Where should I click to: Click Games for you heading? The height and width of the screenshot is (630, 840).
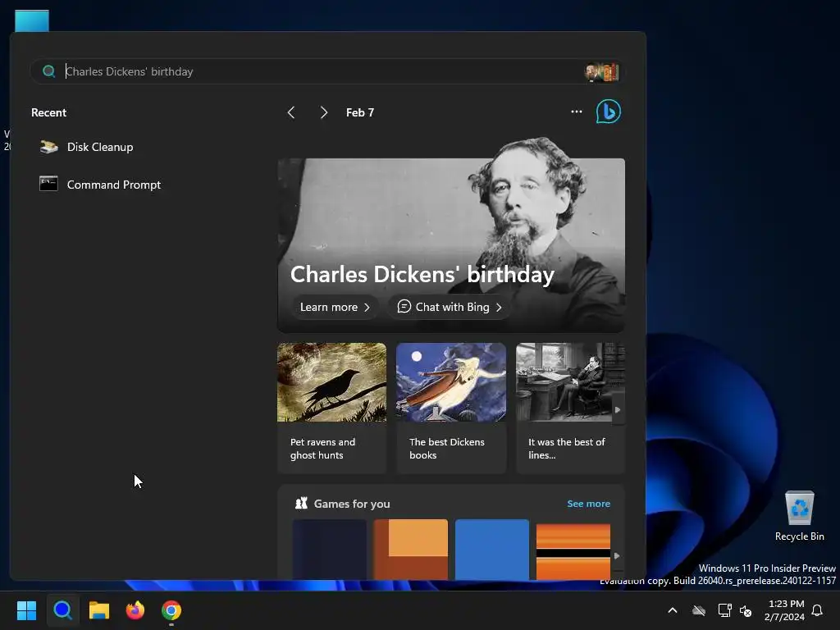[352, 504]
